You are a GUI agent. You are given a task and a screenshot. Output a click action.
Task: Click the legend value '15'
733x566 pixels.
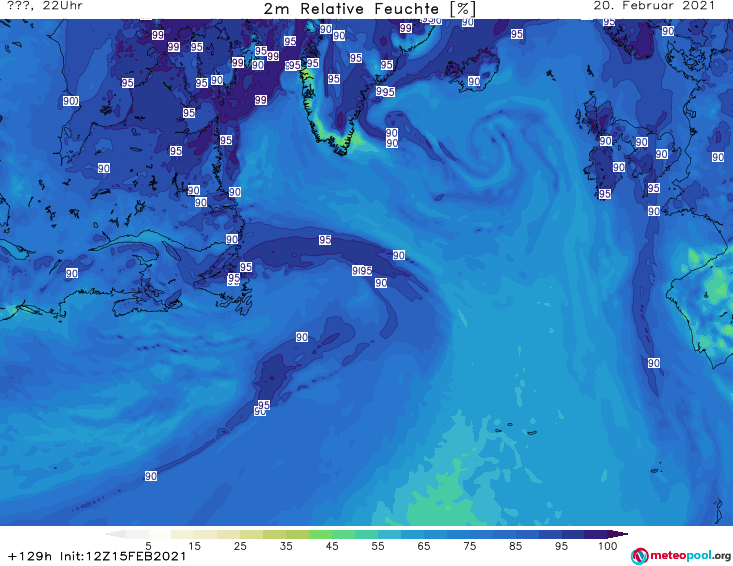[x=194, y=545]
